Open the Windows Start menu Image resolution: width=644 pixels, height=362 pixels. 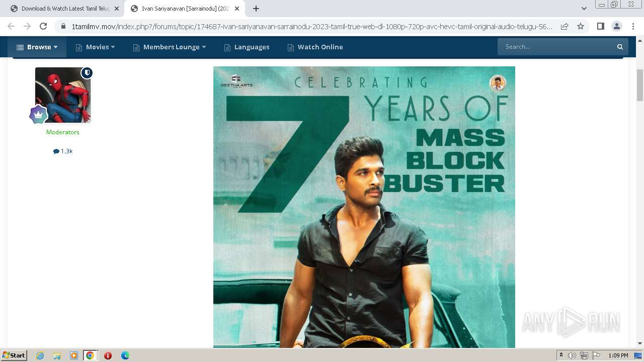tap(14, 355)
